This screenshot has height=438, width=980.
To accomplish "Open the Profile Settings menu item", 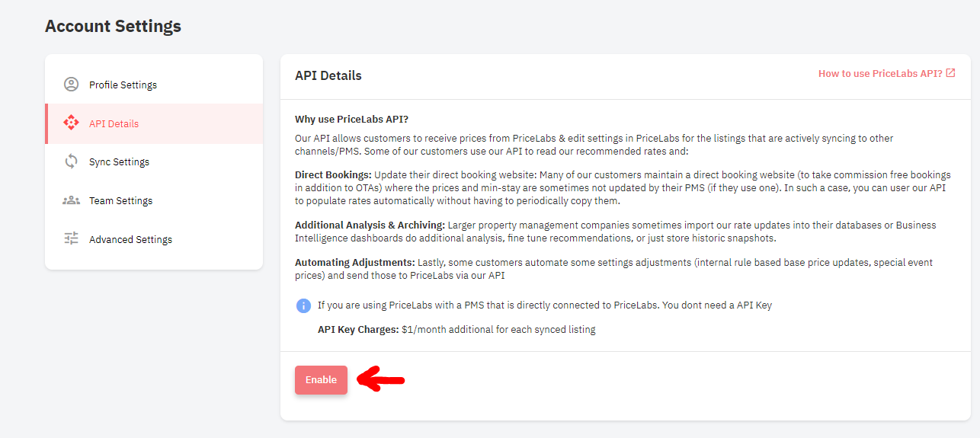I will click(154, 85).
